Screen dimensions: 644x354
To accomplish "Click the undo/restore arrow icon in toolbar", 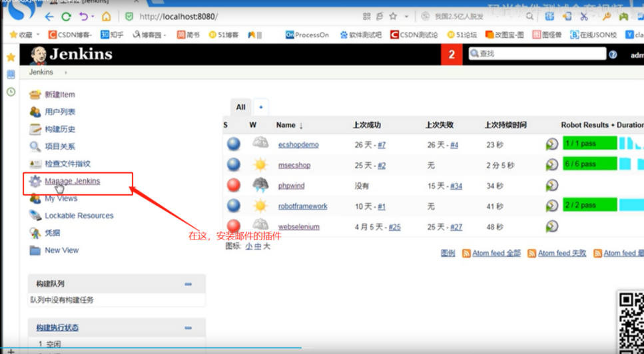I will pos(84,17).
